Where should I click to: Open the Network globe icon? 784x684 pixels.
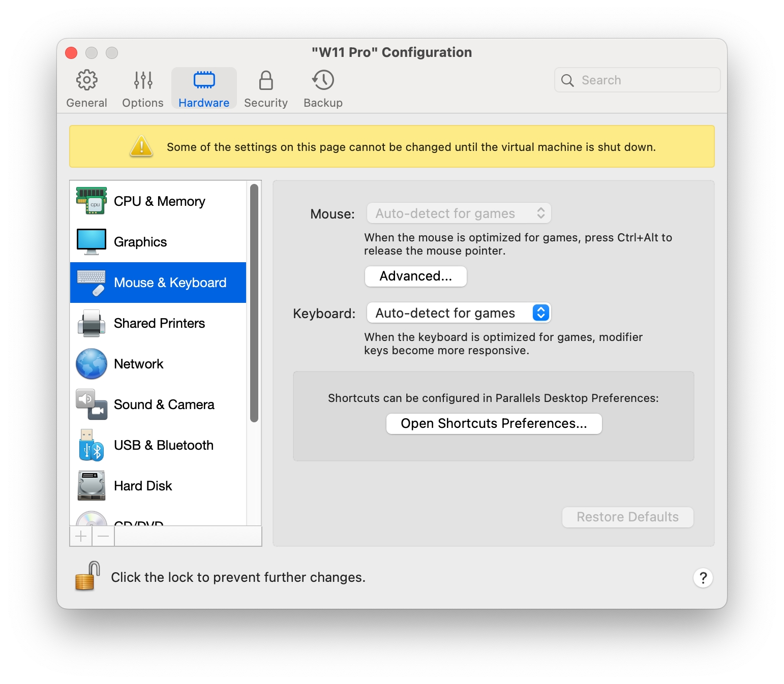92,364
